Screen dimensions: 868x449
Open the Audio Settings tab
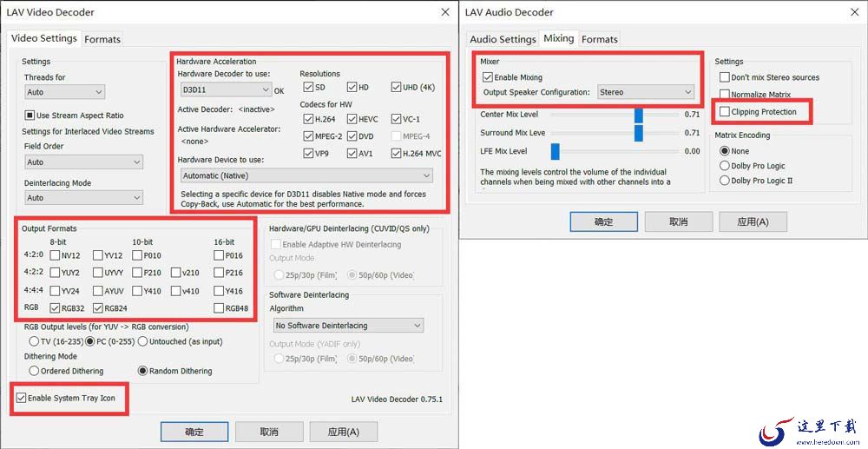click(x=503, y=39)
